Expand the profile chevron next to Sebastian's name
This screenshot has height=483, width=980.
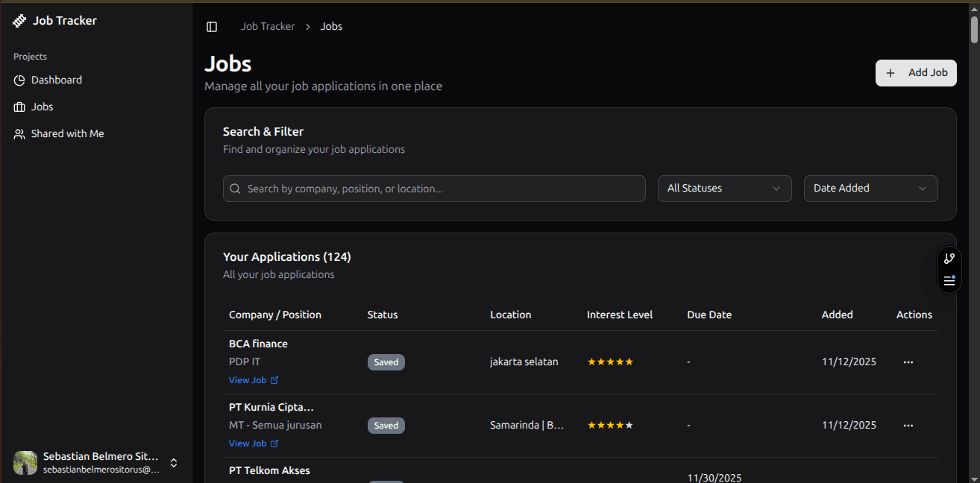173,463
